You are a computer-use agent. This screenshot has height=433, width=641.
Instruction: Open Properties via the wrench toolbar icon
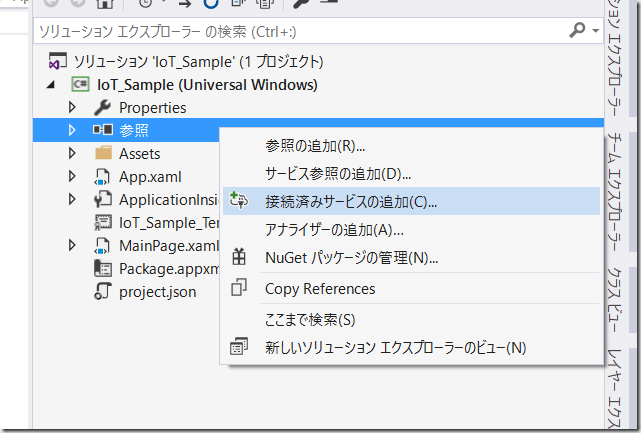[x=301, y=3]
